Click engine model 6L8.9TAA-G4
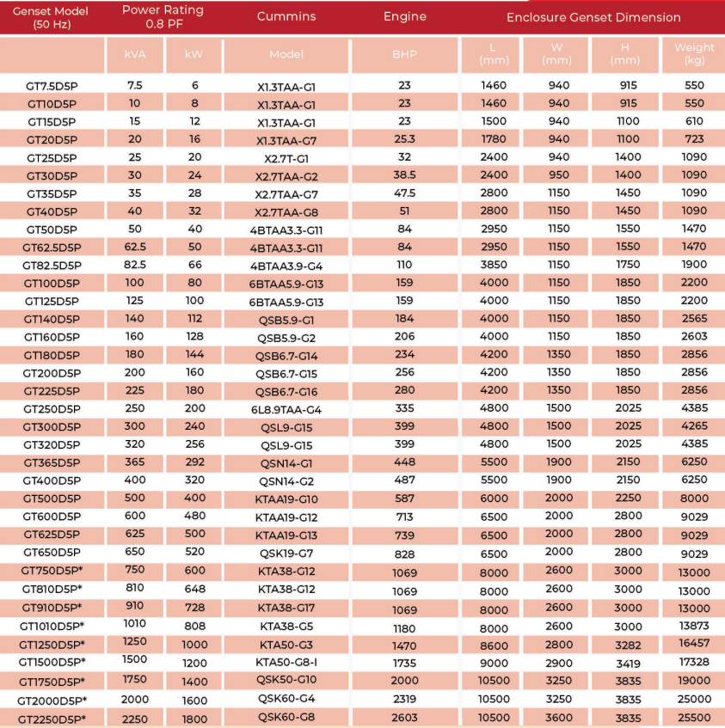The width and height of the screenshot is (725, 728). (x=286, y=410)
